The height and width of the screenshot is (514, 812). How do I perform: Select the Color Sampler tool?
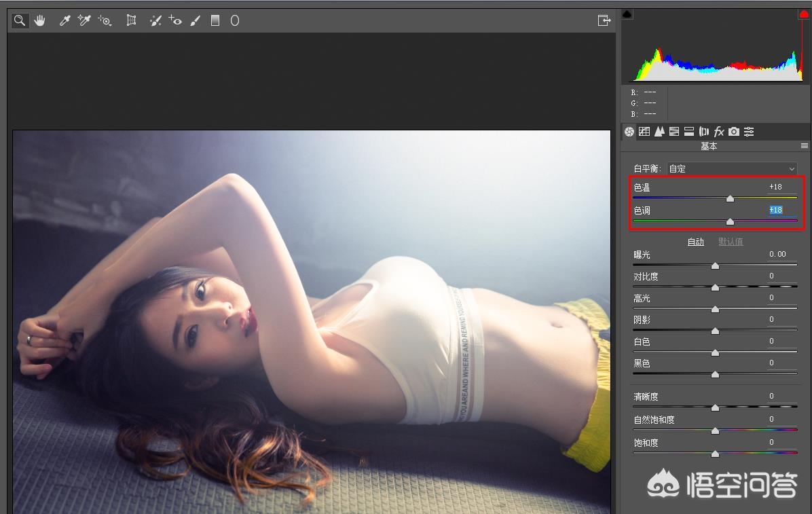coord(84,21)
